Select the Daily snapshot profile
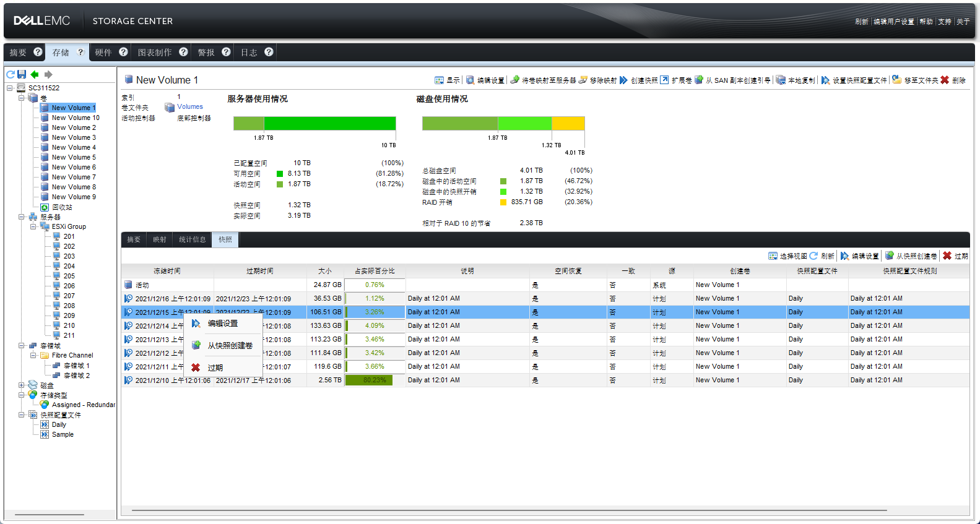The width and height of the screenshot is (980, 524). click(x=59, y=424)
